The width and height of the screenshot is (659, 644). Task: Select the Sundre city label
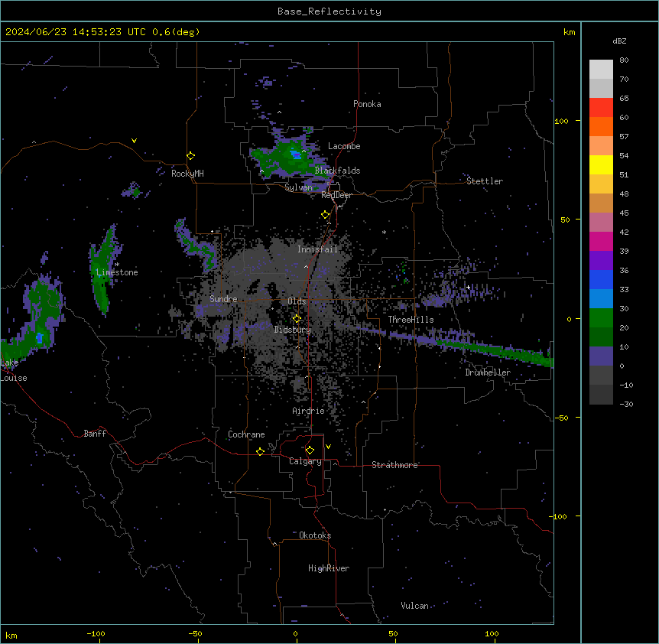coord(223,299)
